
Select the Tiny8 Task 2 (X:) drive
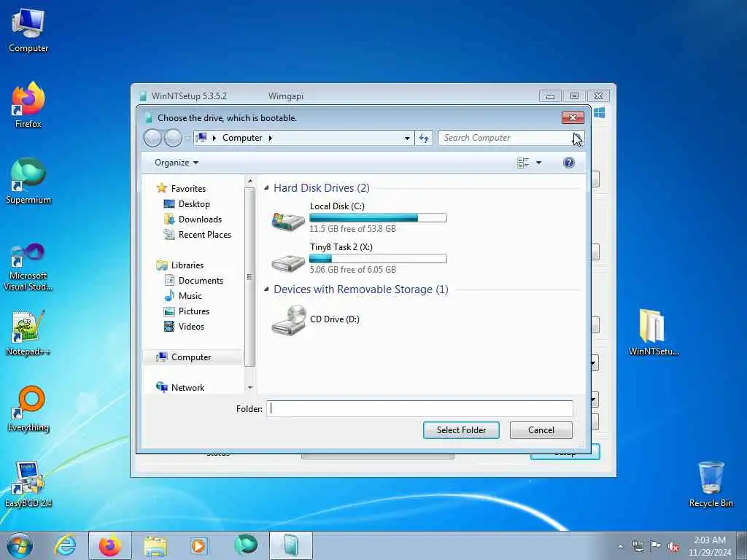359,258
